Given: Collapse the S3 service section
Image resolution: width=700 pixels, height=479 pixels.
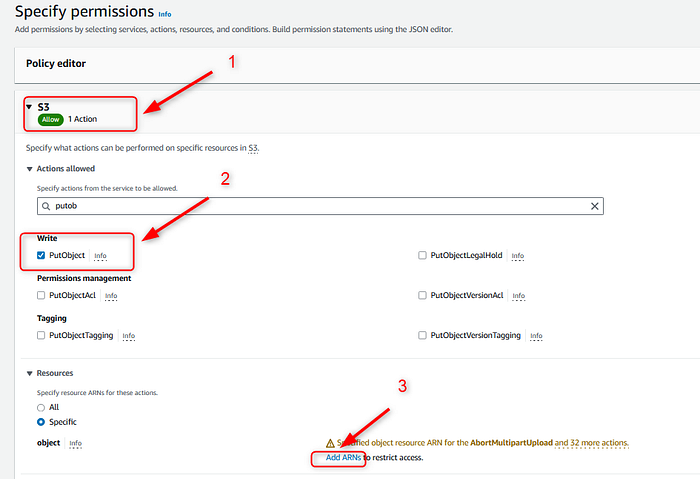Looking at the screenshot, I should 29,107.
